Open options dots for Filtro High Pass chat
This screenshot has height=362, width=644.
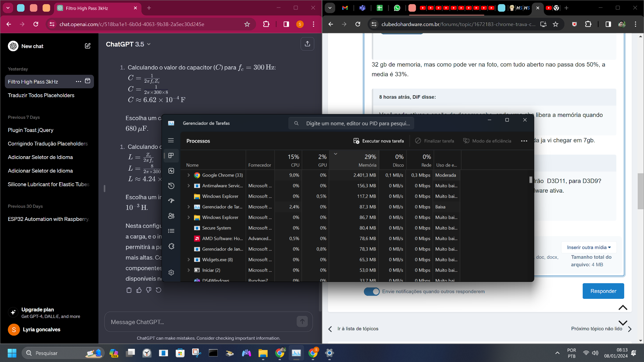[78, 81]
